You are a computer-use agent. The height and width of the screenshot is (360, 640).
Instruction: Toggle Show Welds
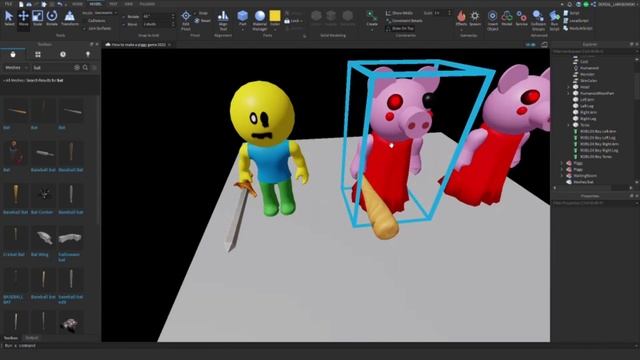pos(399,13)
